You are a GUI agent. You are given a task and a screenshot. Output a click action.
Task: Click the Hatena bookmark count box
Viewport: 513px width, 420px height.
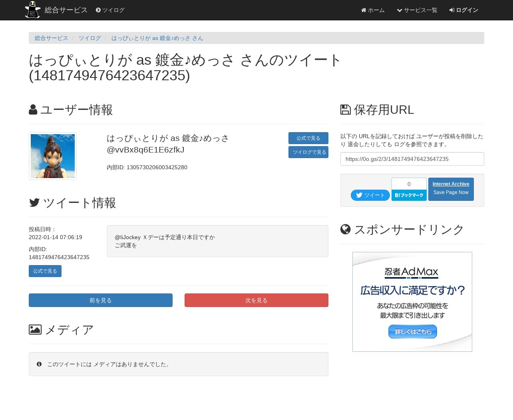[x=409, y=184]
